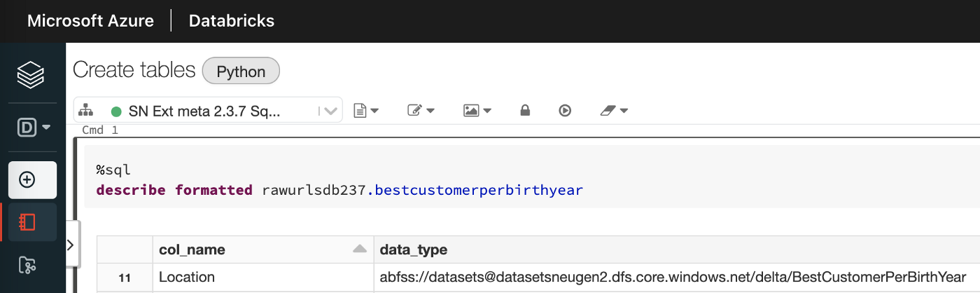This screenshot has width=980, height=293.
Task: Expand the collapsed side panel chevron
Action: pyautogui.click(x=70, y=244)
